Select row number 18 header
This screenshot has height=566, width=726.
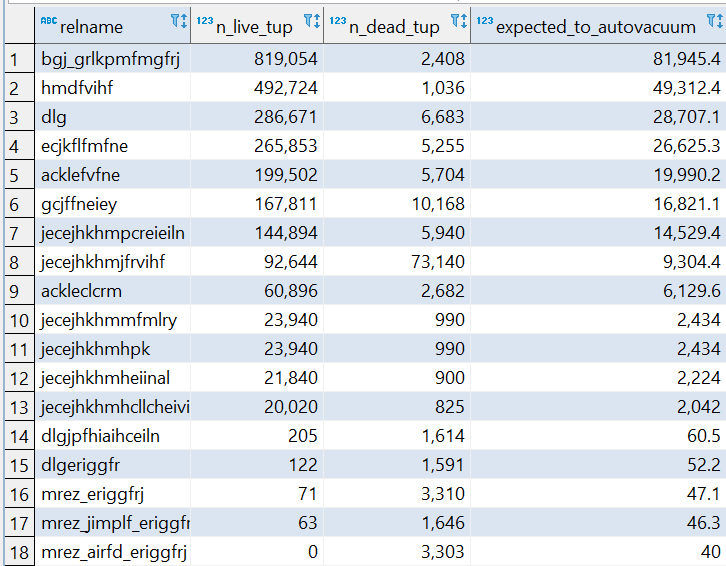(17, 552)
